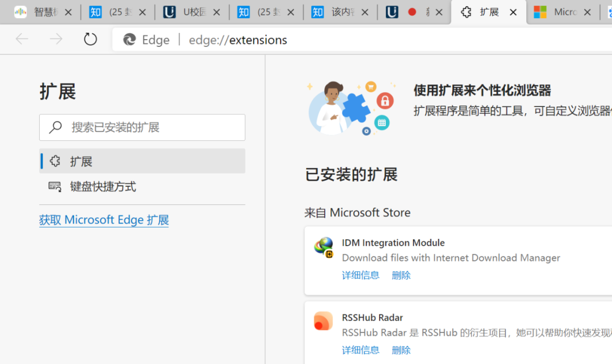Click the magnifier icon in search box
The height and width of the screenshot is (364, 612).
click(x=56, y=127)
